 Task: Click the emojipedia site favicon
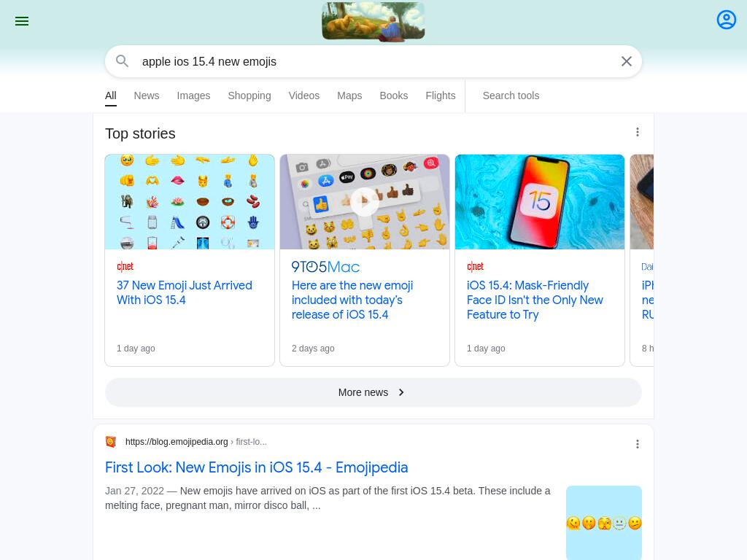[111, 441]
